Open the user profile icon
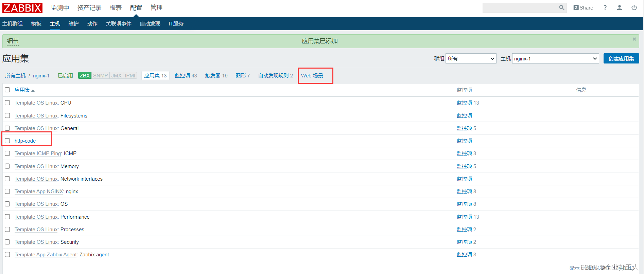Viewport: 644px width, 274px height. point(620,7)
